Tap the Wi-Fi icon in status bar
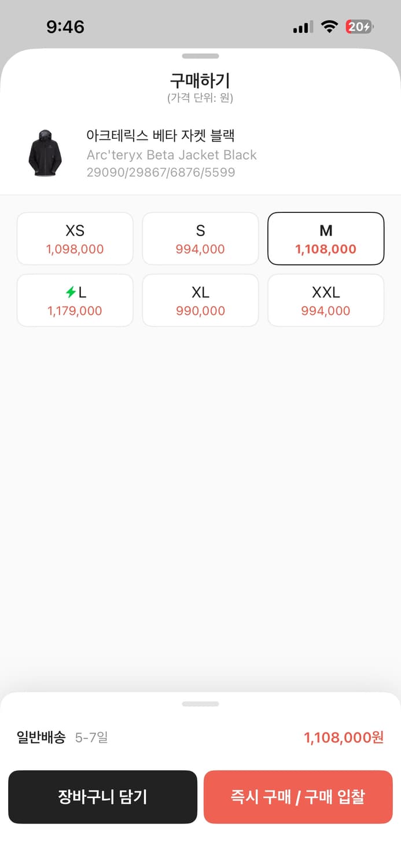The image size is (401, 868). [x=329, y=27]
